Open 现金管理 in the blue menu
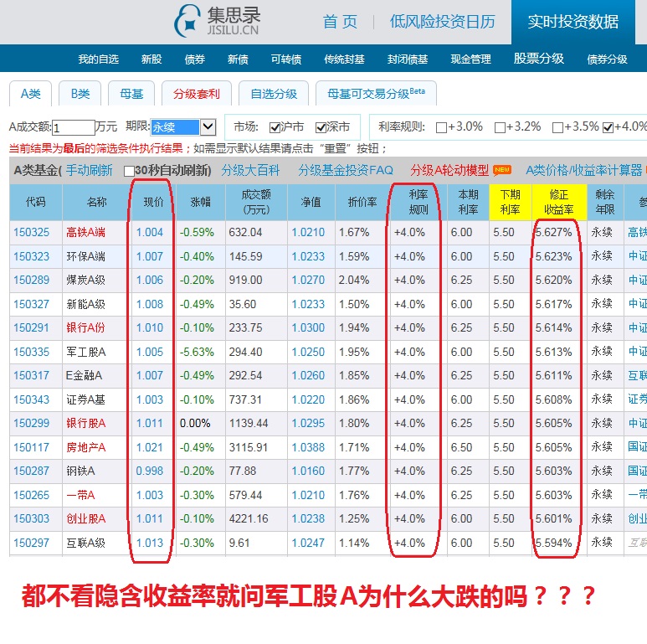This screenshot has height=644, width=647. point(470,59)
